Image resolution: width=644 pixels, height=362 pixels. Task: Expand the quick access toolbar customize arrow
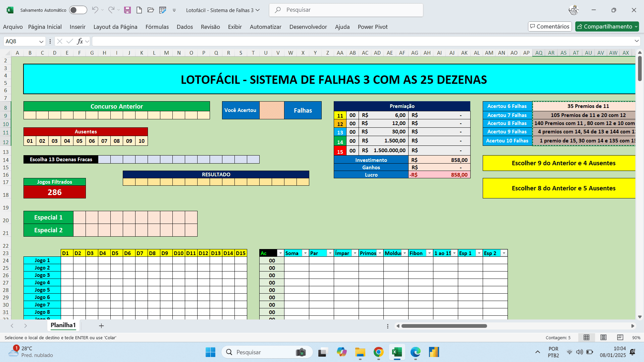(x=174, y=10)
